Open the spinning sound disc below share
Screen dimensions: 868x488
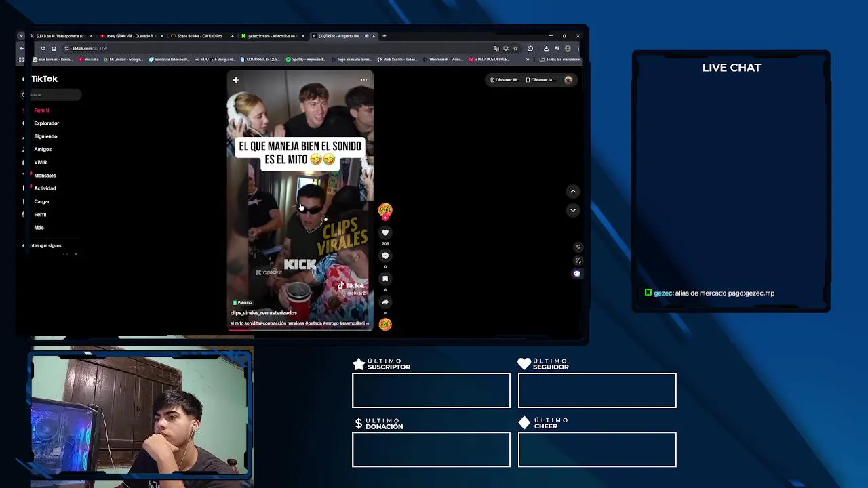(x=385, y=324)
